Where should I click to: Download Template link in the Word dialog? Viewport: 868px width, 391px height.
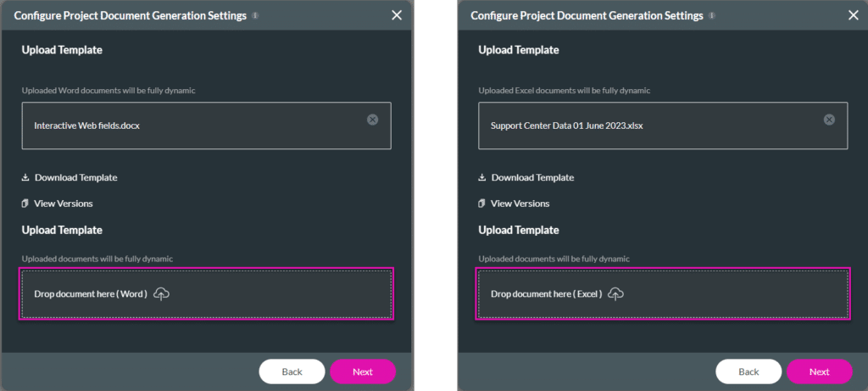[x=75, y=178]
